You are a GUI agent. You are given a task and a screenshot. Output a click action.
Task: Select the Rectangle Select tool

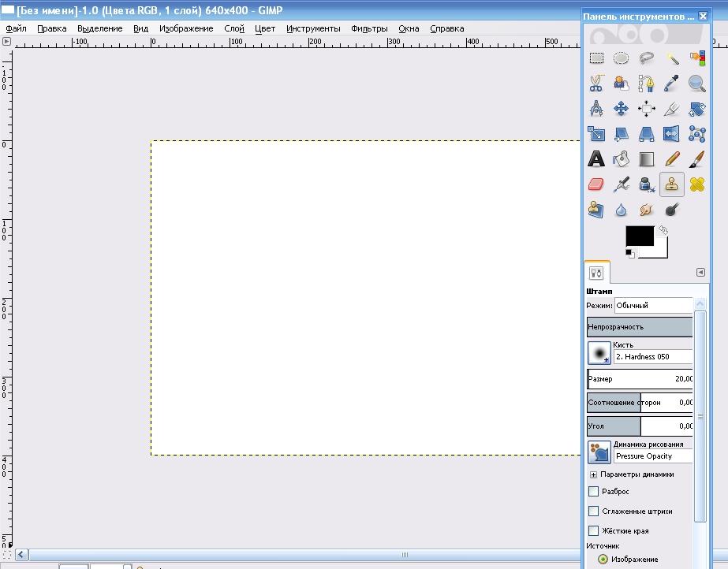(x=597, y=58)
